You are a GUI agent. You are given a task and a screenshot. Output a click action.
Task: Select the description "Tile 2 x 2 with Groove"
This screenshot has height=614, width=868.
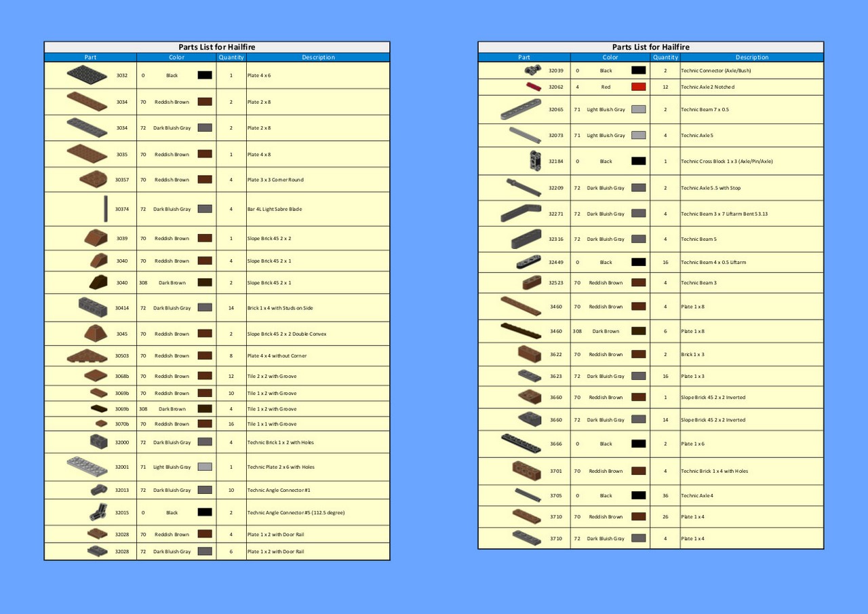click(272, 377)
